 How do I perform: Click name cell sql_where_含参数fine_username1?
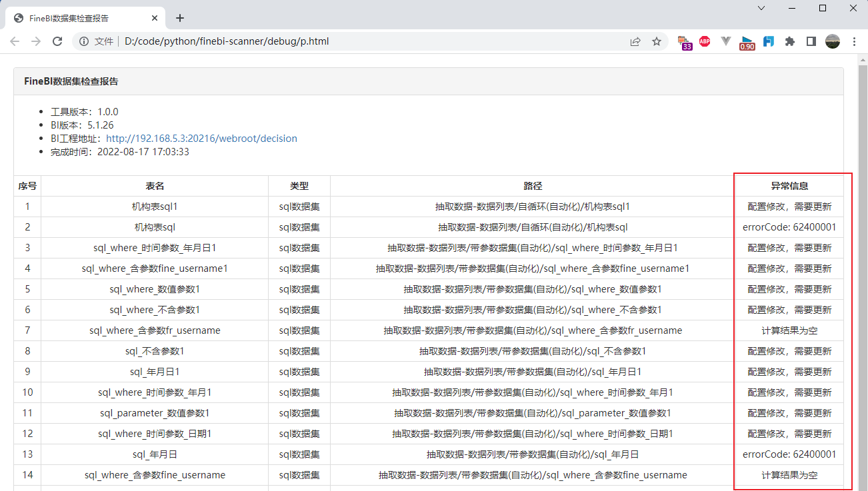coord(155,268)
